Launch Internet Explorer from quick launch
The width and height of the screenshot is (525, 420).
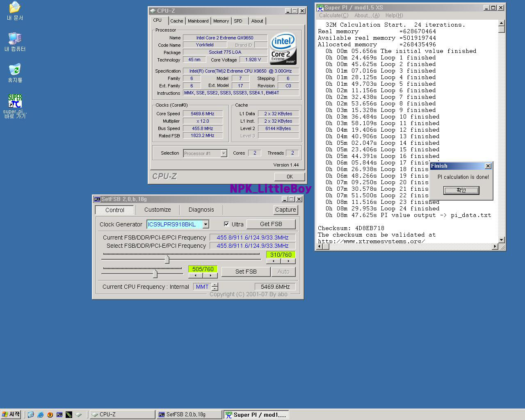point(41,415)
